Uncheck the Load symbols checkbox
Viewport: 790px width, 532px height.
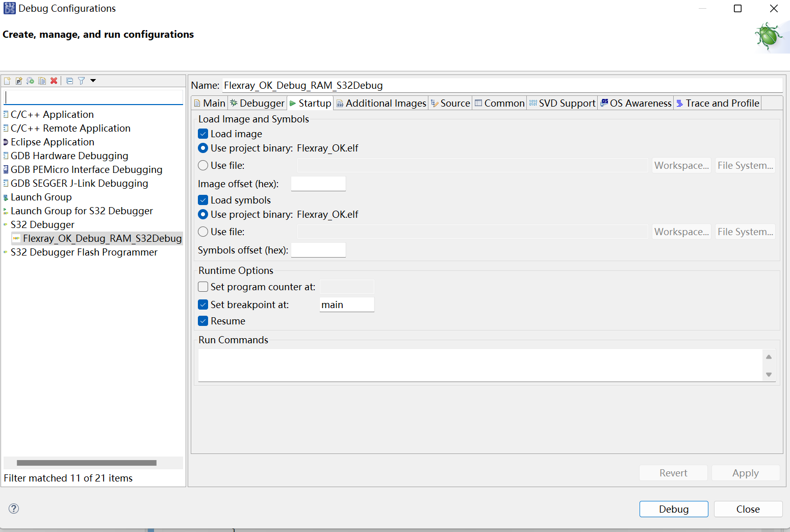(x=203, y=200)
